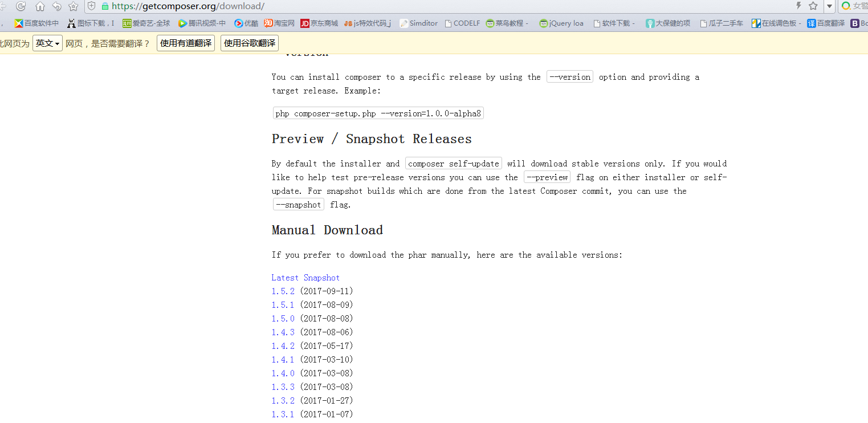
Task: Download Composer version 1.4.2
Action: coord(283,346)
